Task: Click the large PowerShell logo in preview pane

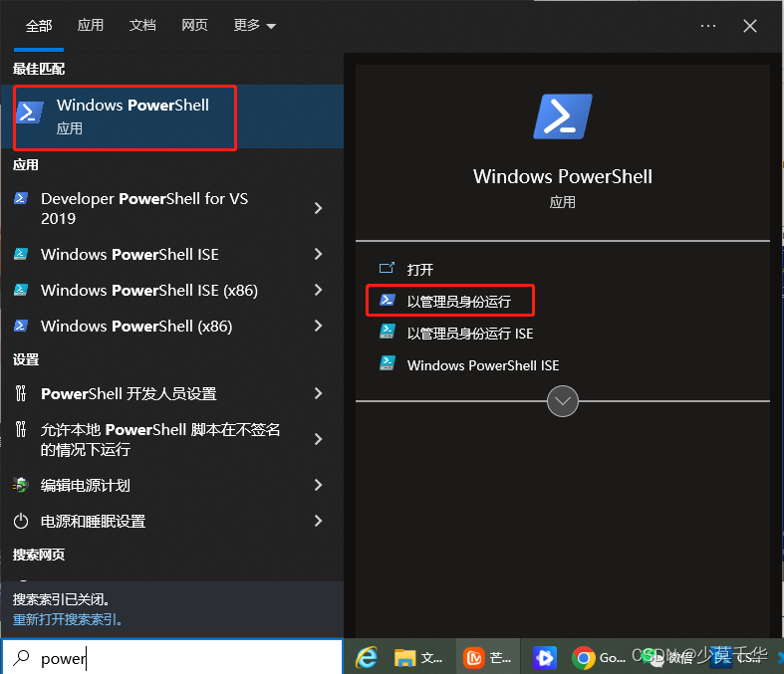Action: [x=563, y=116]
